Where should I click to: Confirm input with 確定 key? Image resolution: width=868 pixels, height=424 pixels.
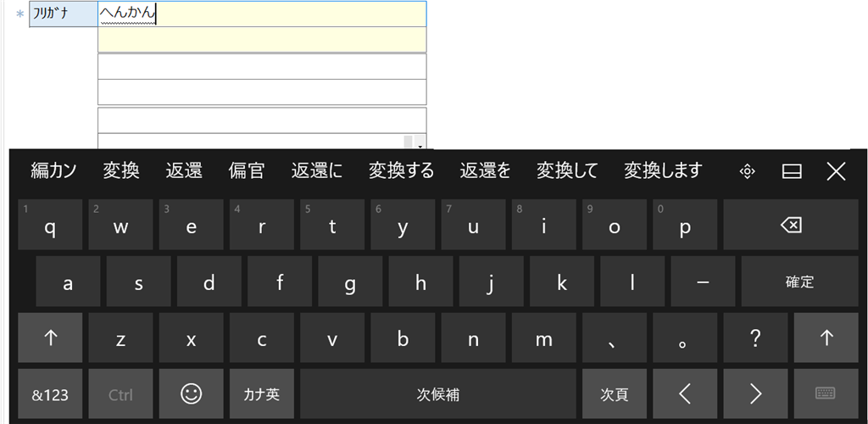(x=800, y=282)
